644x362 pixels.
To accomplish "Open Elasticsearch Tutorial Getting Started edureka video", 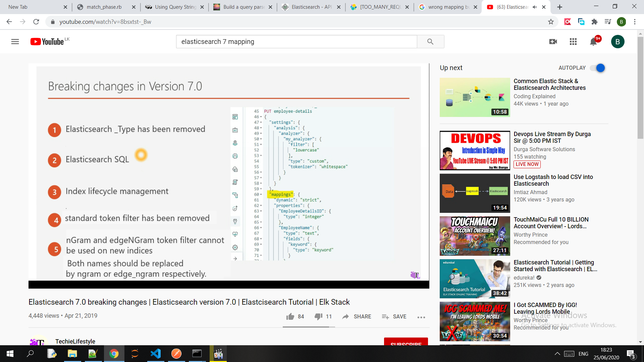I will pyautogui.click(x=555, y=266).
